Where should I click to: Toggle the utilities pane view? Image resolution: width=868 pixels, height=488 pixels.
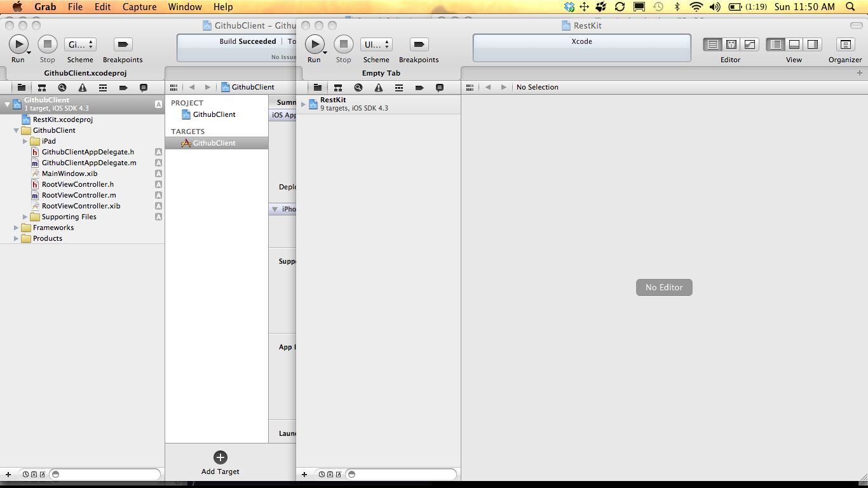click(813, 44)
